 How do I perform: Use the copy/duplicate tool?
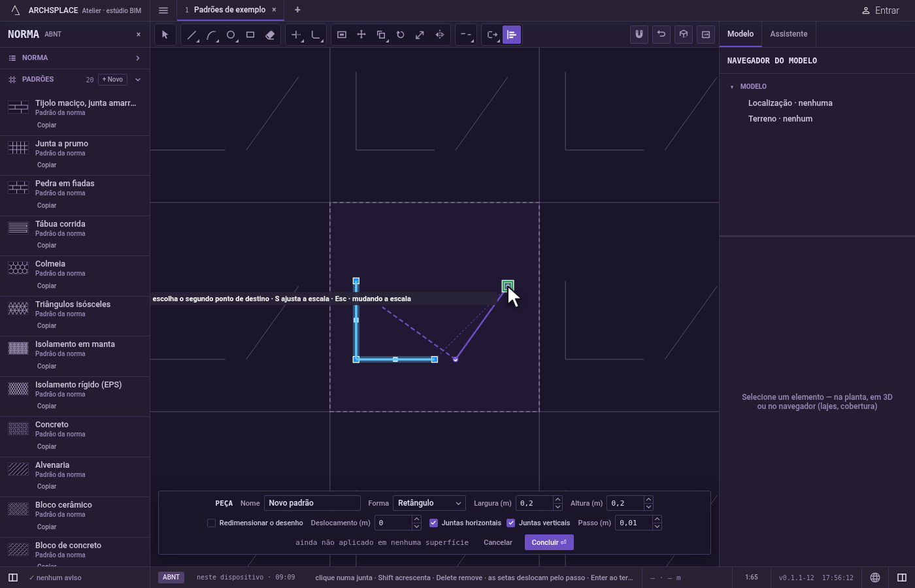381,35
